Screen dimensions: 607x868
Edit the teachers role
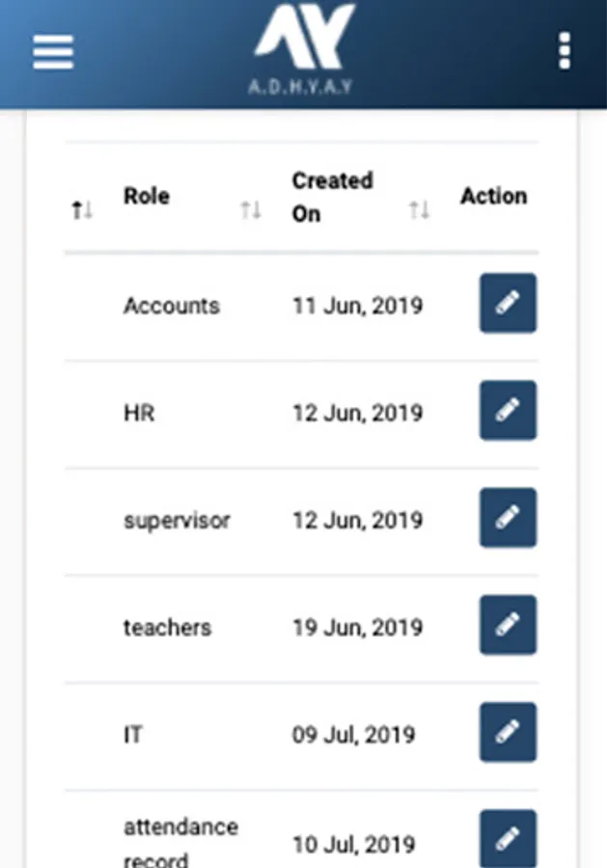click(x=508, y=625)
